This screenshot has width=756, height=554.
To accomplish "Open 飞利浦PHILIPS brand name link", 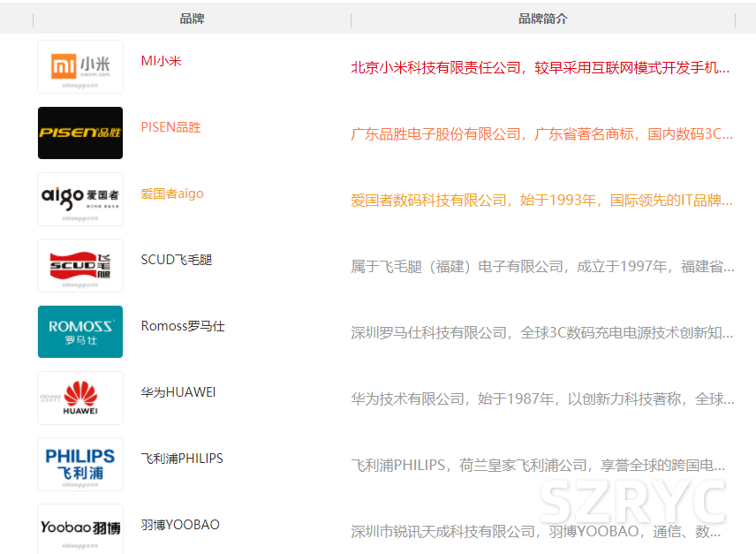I will point(182,459).
